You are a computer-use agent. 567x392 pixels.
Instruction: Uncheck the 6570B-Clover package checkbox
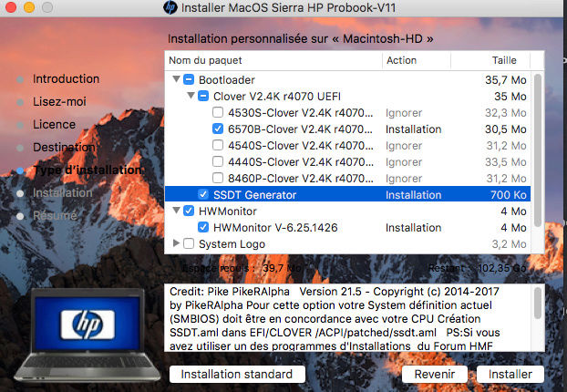(x=218, y=129)
